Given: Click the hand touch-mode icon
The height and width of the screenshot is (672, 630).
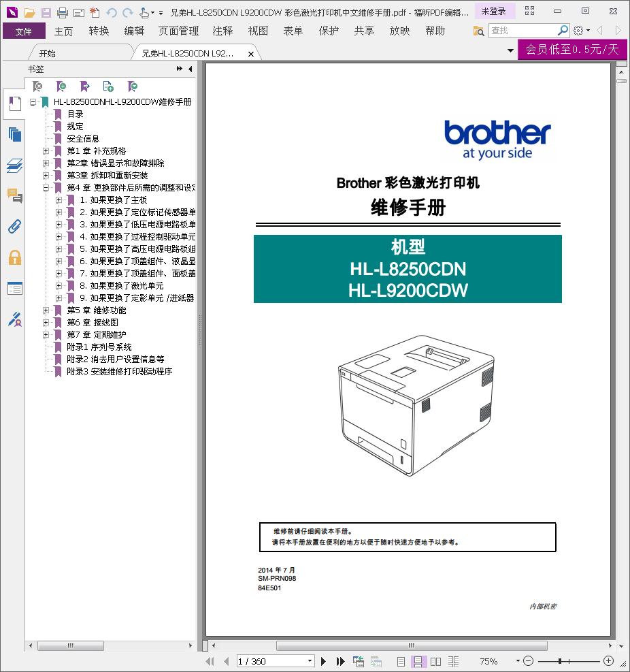Looking at the screenshot, I should (144, 12).
